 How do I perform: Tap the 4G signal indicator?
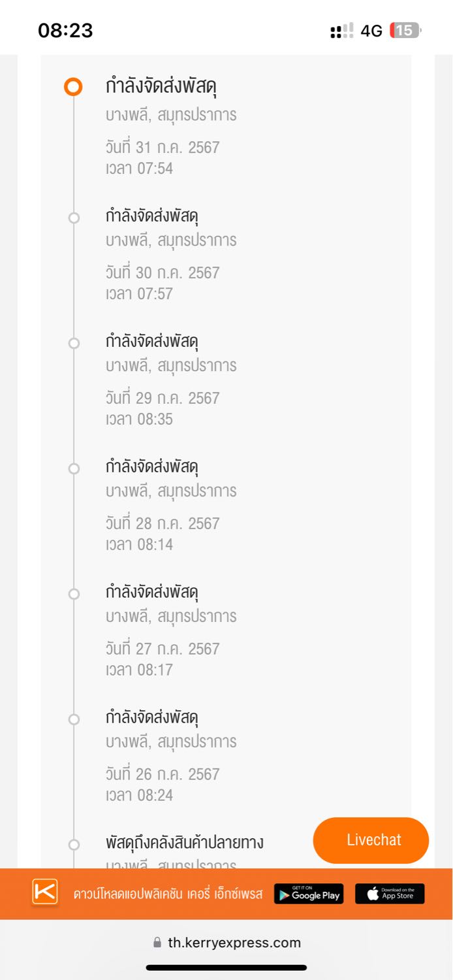pos(371,31)
